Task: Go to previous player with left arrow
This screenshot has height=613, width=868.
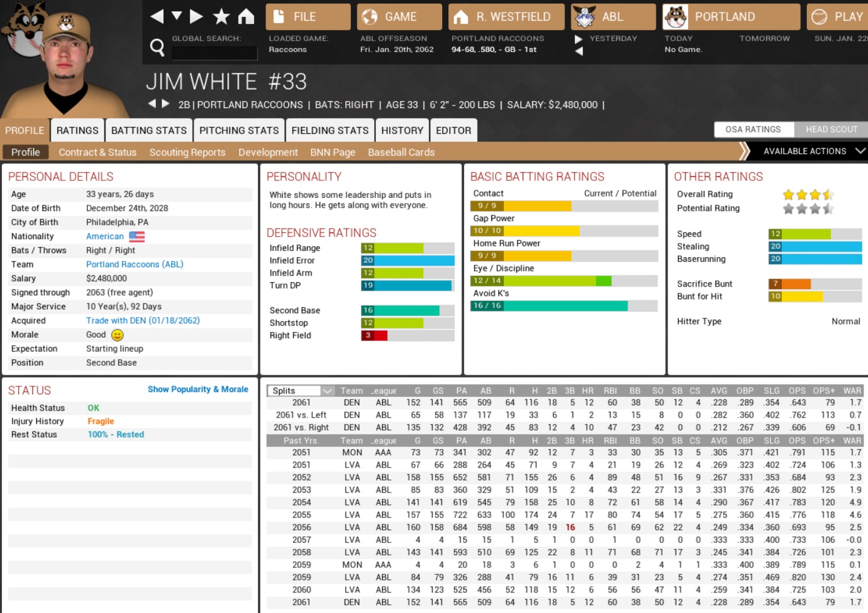Action: pyautogui.click(x=152, y=104)
